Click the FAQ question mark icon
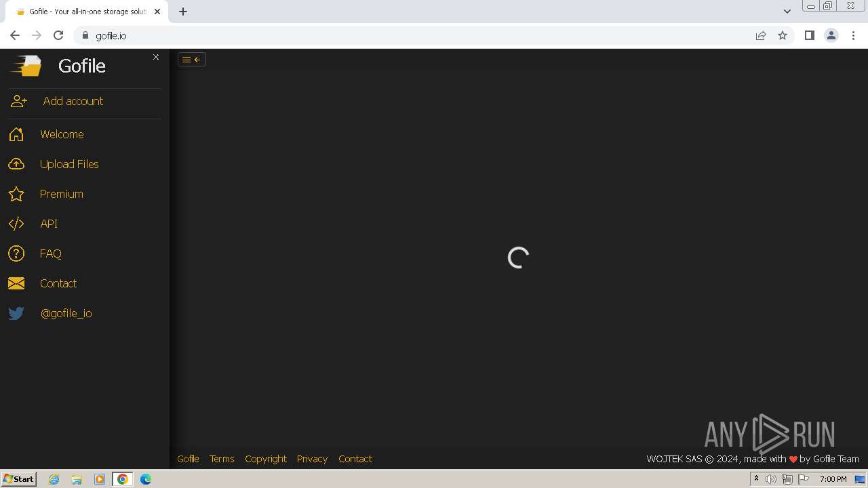The image size is (868, 488). [16, 253]
